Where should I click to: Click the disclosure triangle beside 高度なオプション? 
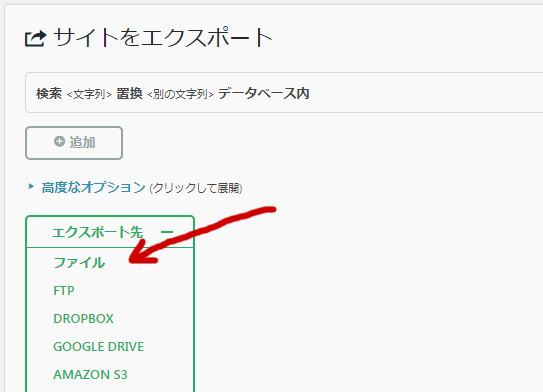pyautogui.click(x=31, y=187)
